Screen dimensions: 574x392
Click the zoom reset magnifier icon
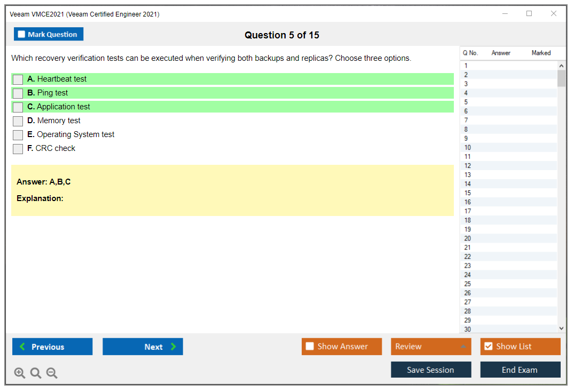coord(36,373)
